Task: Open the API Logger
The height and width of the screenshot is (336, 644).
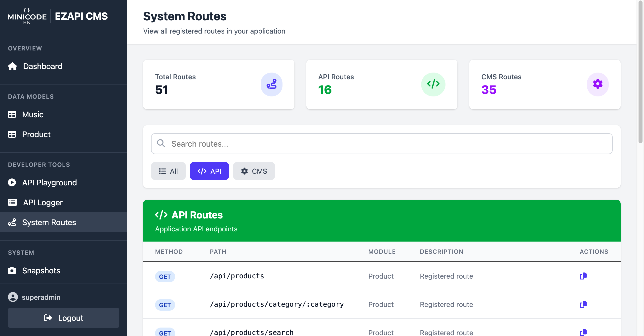Action: tap(43, 203)
